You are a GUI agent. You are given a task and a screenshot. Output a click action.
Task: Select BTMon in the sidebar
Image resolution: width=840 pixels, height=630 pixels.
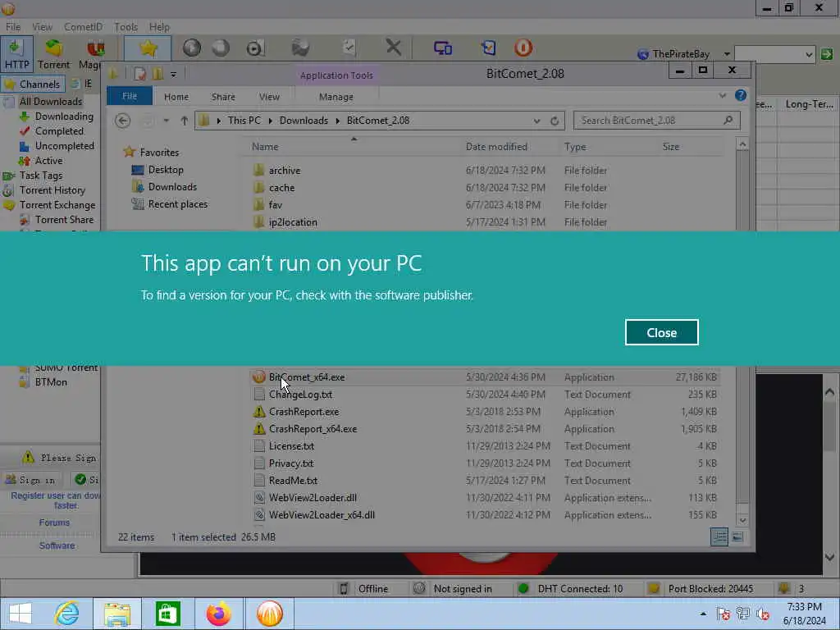pyautogui.click(x=51, y=382)
